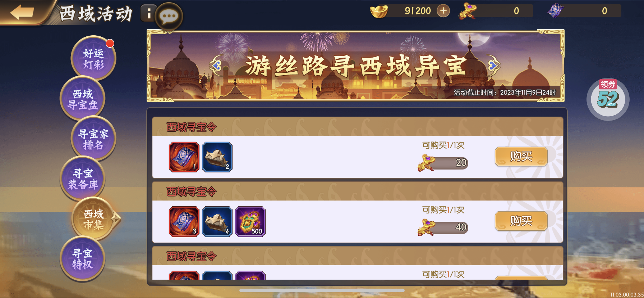Viewport: 644px width, 298px height.
Task: Tap the gold ingot currency icon
Action: (x=379, y=11)
